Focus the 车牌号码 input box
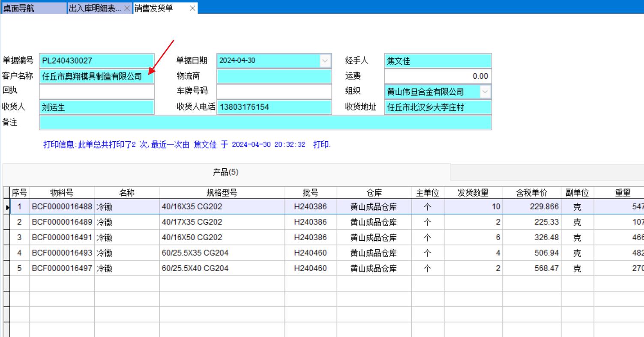Screen dimensions: 644x337 pyautogui.click(x=274, y=92)
